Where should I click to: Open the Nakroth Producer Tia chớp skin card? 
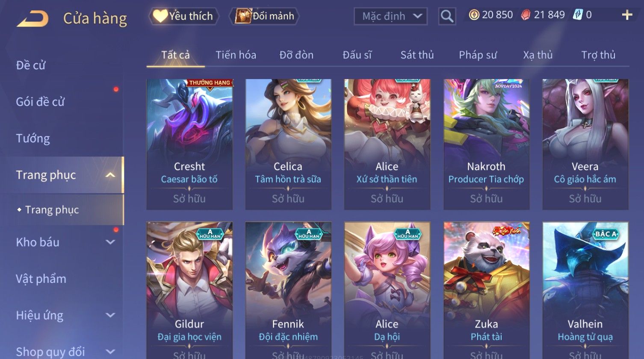coord(486,144)
